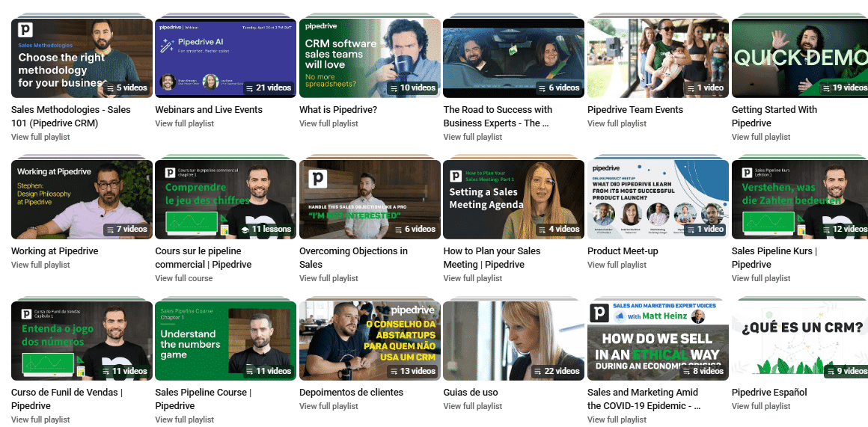View full playlist under Getting Started With Pipedrive

click(x=761, y=137)
